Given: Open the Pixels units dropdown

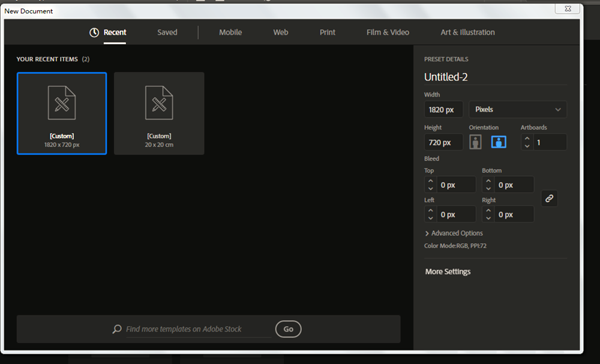Looking at the screenshot, I should 518,109.
